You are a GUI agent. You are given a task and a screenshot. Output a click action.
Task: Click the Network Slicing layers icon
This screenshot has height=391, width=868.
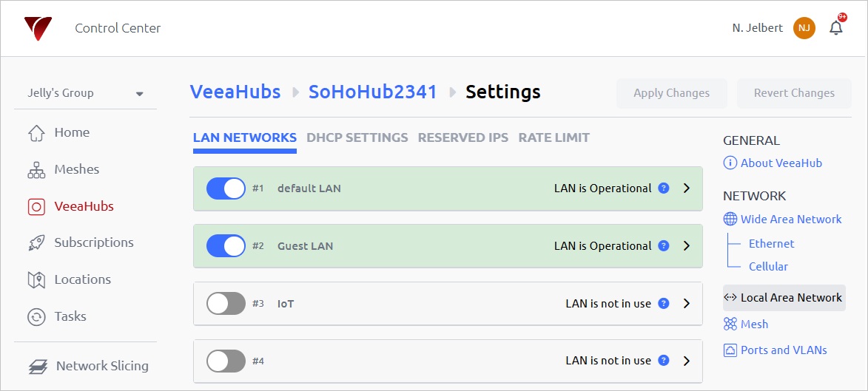point(38,366)
